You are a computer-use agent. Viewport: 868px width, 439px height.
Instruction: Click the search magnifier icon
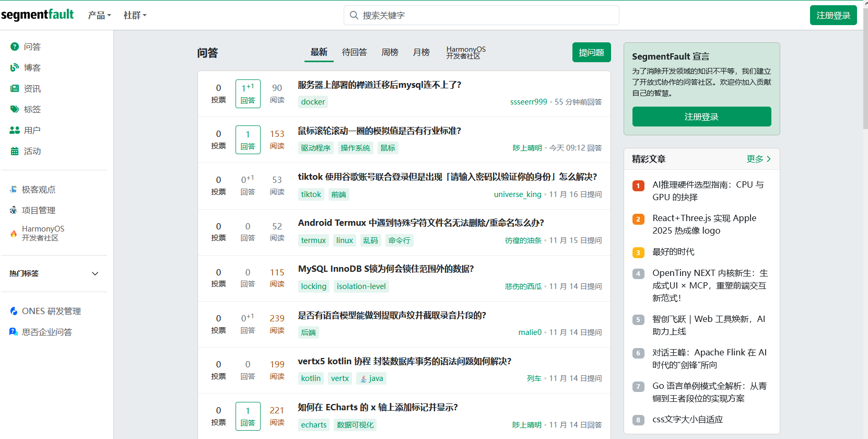(x=354, y=15)
